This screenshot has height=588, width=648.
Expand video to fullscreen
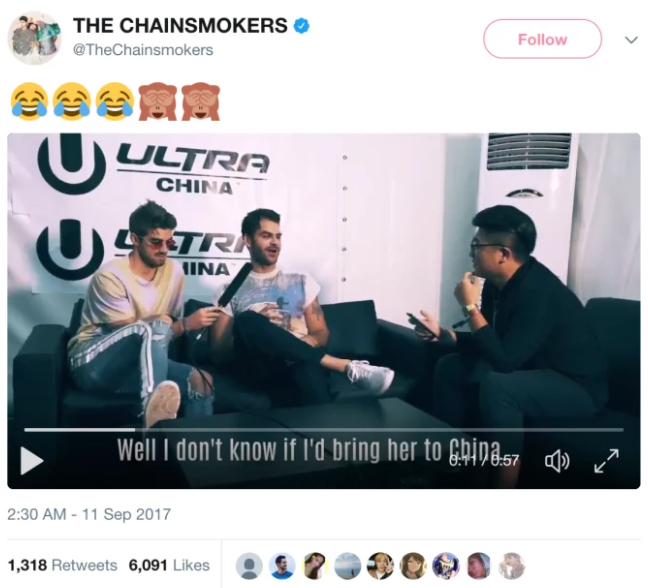coord(606,461)
